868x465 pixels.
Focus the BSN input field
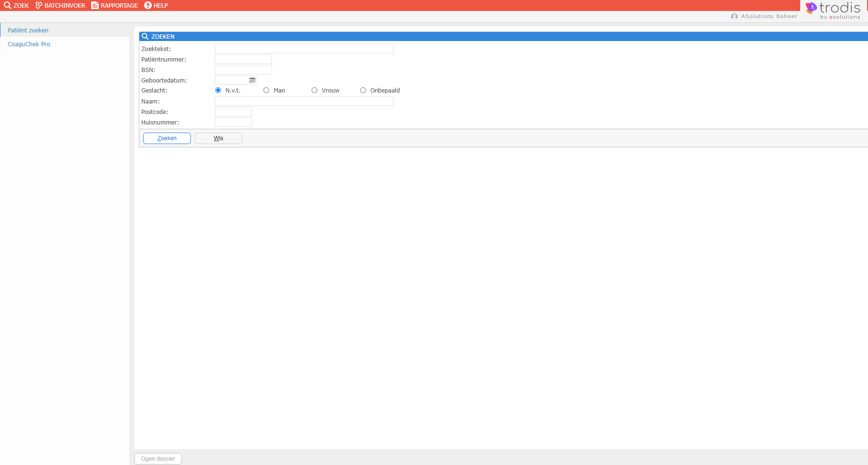[243, 70]
